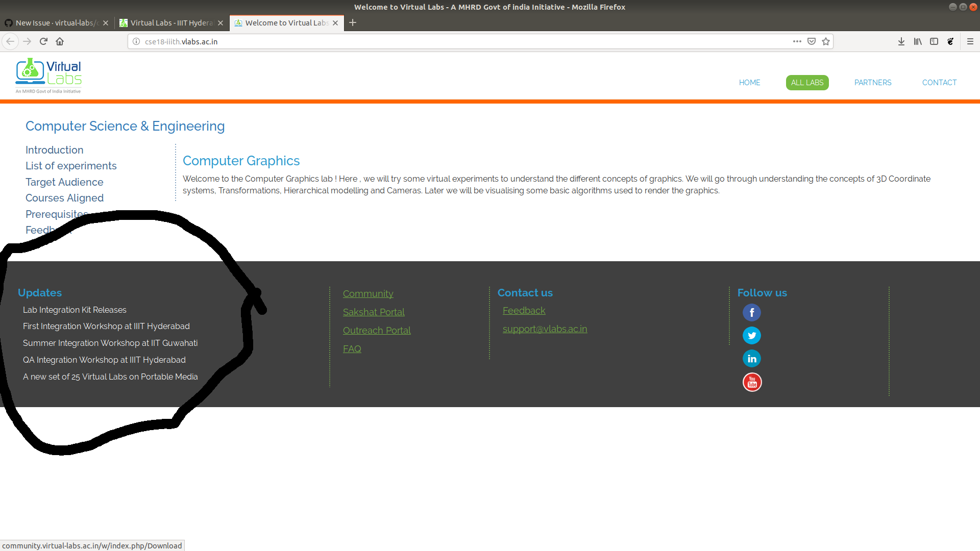Go to the Firefox home page
The width and height of the screenshot is (980, 551).
[x=60, y=41]
